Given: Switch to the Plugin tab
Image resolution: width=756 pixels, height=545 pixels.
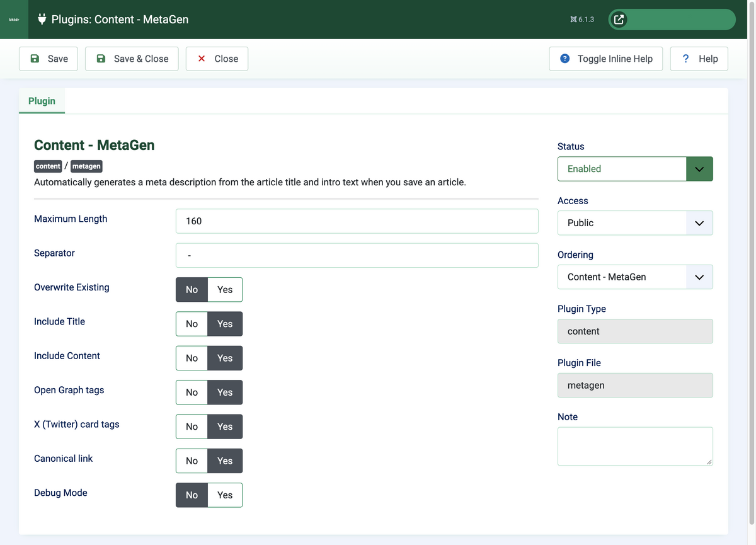Looking at the screenshot, I should click(x=42, y=101).
